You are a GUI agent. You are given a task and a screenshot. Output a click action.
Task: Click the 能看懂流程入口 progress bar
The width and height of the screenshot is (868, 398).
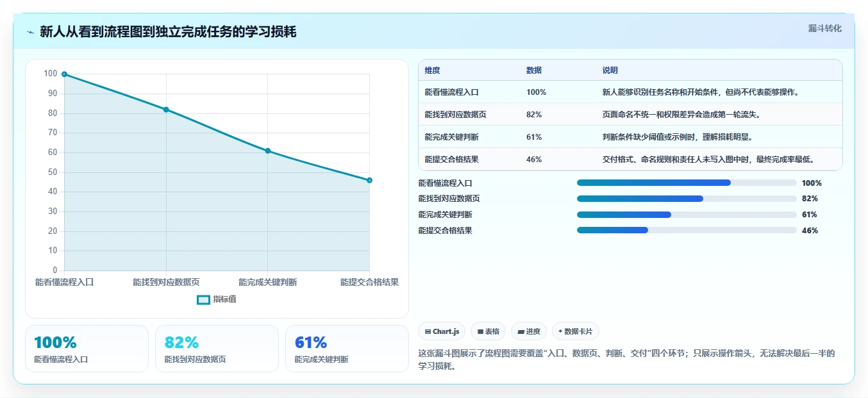coord(687,183)
